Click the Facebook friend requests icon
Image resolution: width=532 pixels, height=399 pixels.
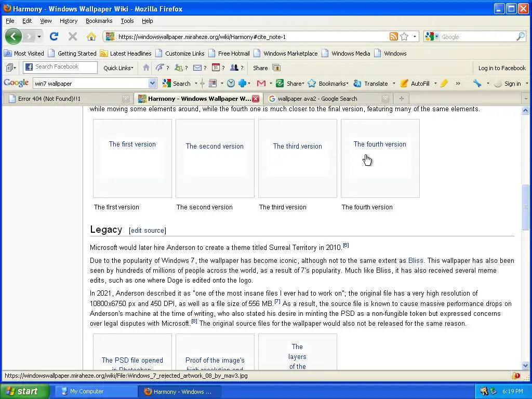pos(179,68)
